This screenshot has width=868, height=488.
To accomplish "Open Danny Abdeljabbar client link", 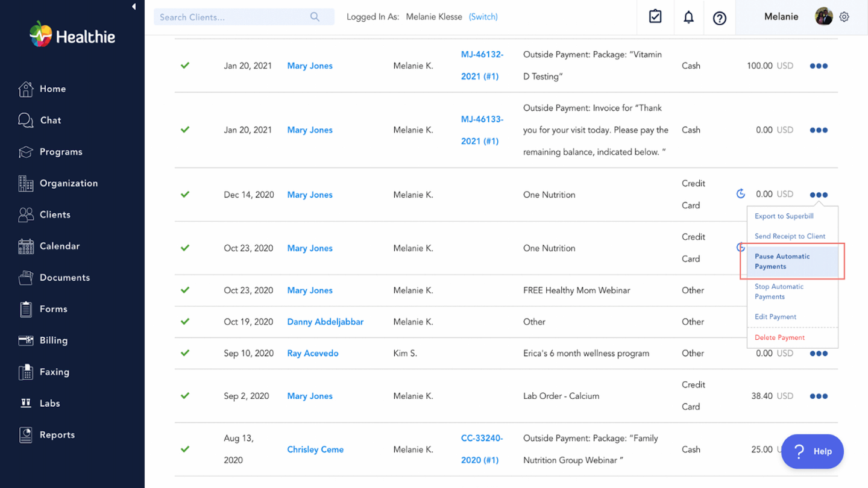I will pos(325,322).
